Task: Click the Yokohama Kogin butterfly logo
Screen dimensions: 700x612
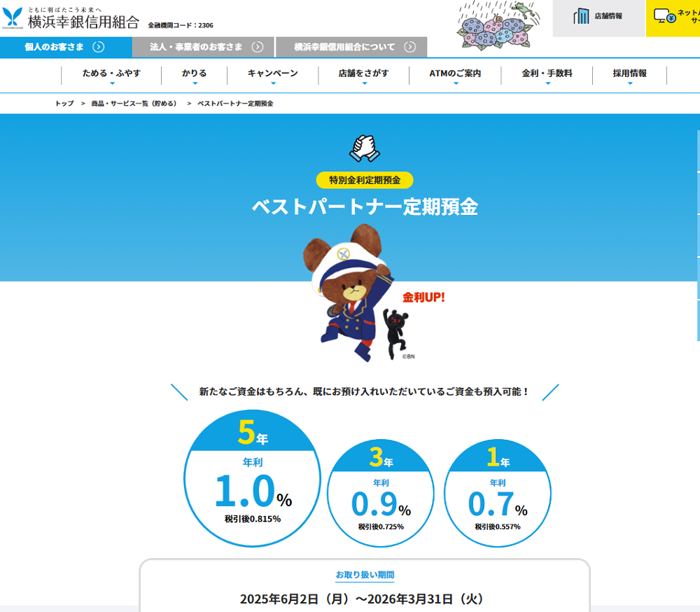Action: click(x=12, y=17)
